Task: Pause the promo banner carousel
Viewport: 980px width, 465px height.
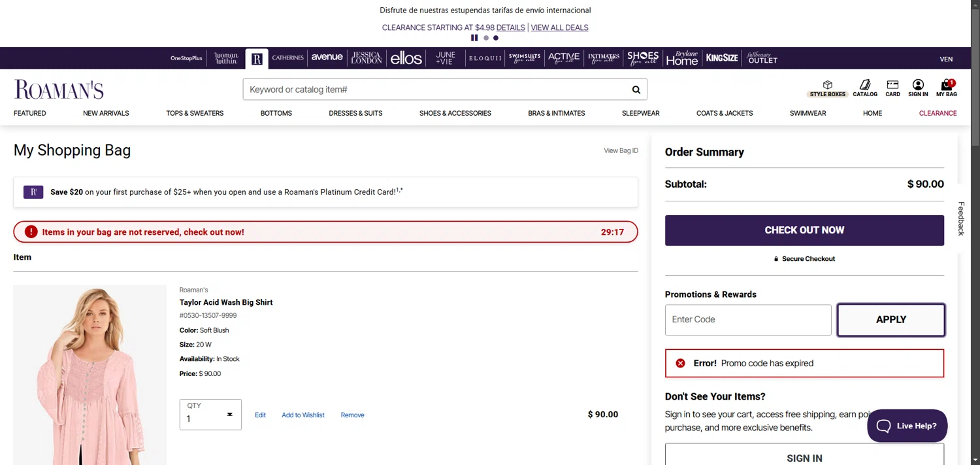Action: 474,38
